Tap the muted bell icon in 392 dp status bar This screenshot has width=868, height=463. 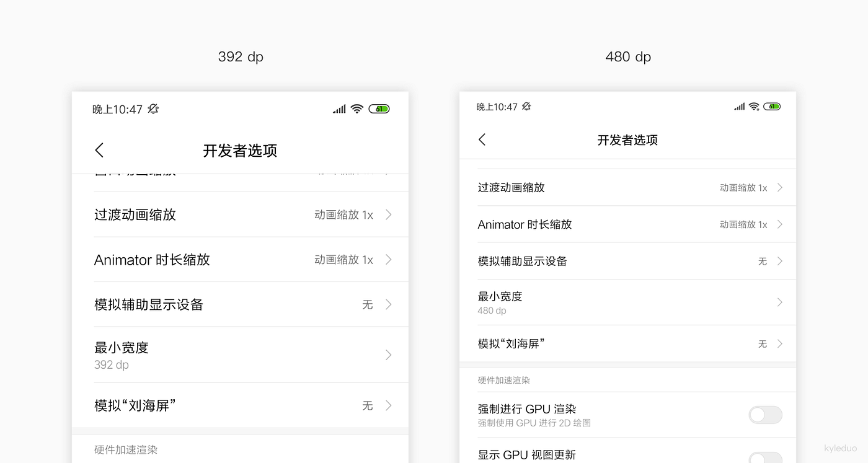[153, 109]
